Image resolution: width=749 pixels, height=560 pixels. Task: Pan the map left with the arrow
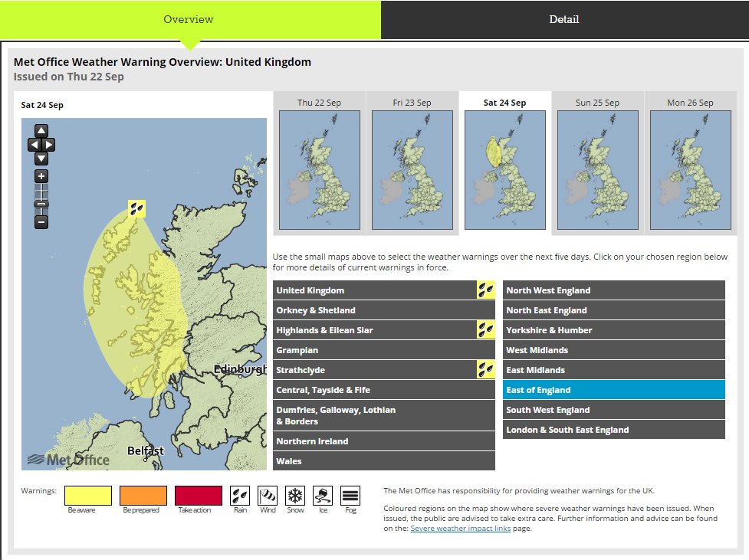(34, 145)
